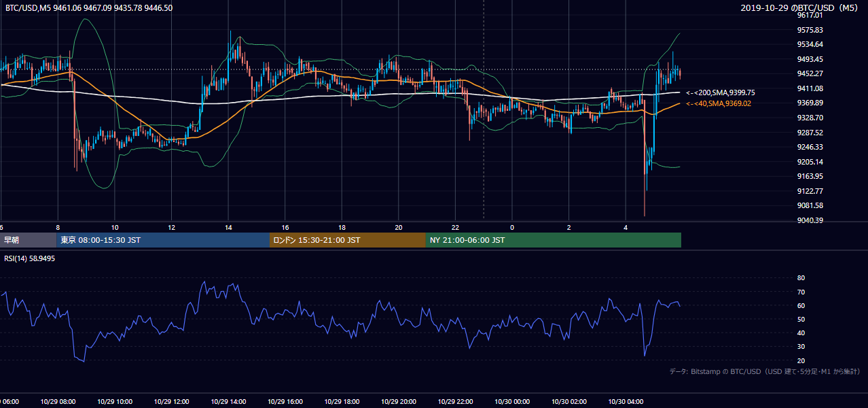Click the 200 SMA 9399.75 label
This screenshot has height=408, width=868.
point(721,92)
